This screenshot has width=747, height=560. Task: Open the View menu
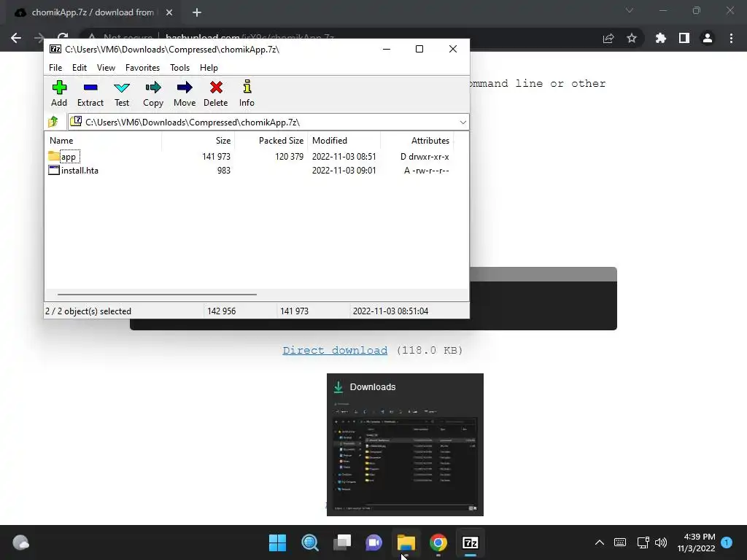106,68
